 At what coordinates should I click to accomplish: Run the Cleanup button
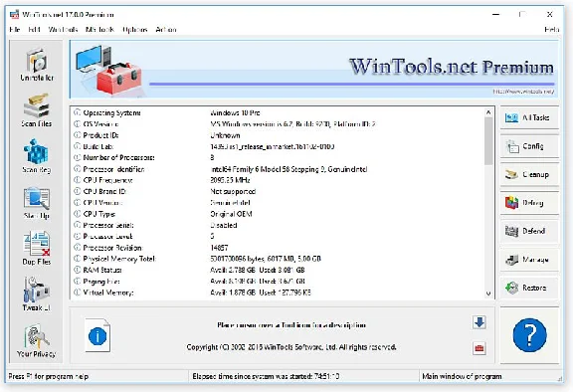(529, 175)
